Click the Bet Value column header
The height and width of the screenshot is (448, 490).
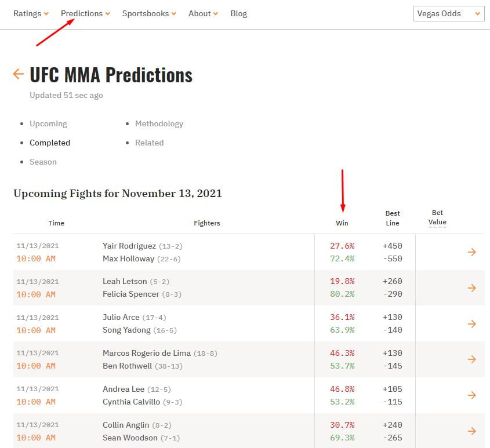click(x=437, y=217)
